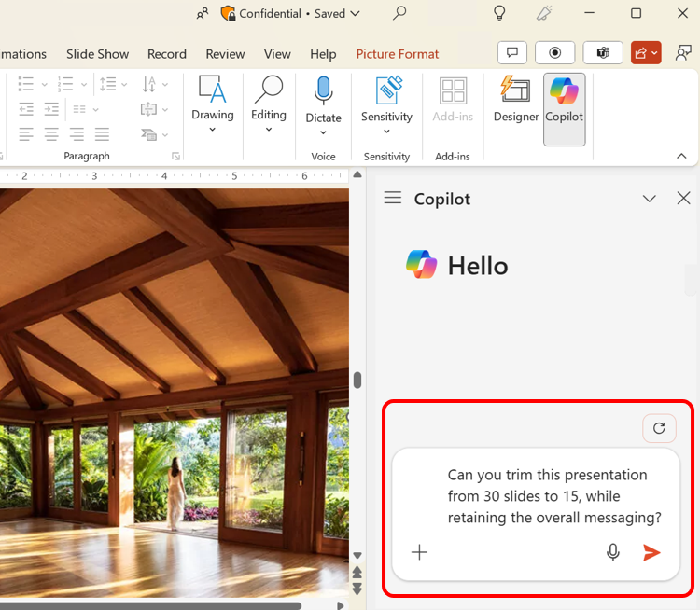Open the Record tab
This screenshot has height=610, width=700.
tap(167, 54)
